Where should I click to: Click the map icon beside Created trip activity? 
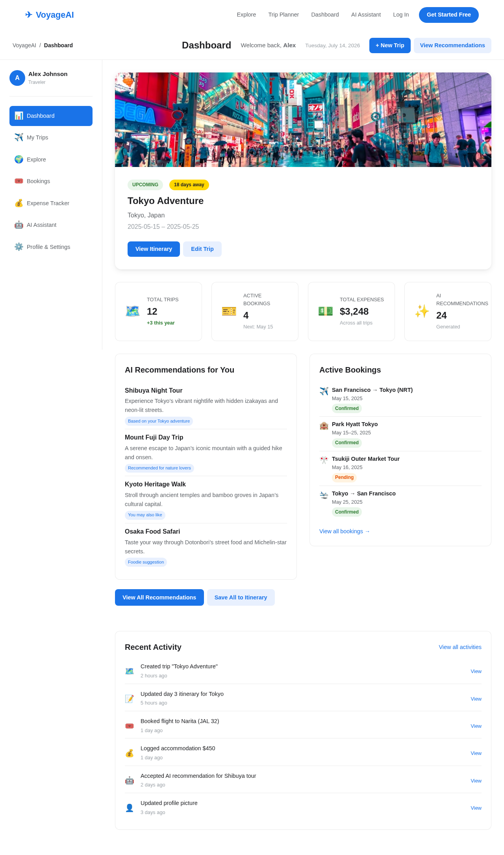click(x=130, y=671)
